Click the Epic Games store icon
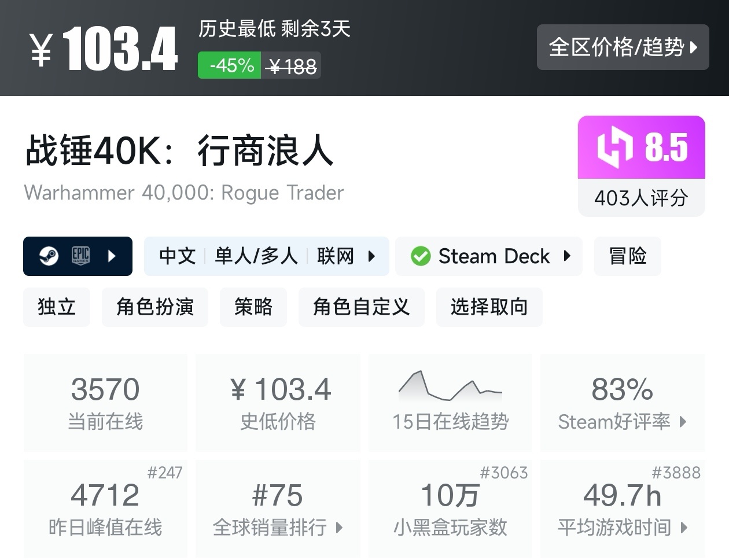 (80, 256)
